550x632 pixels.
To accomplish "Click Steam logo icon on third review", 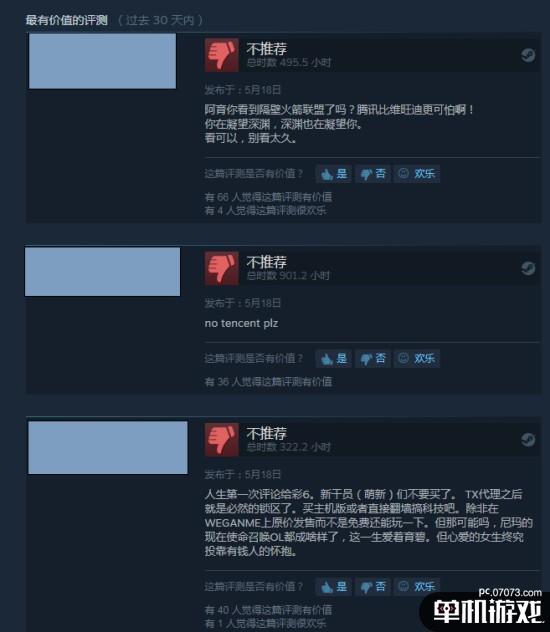I will point(528,440).
